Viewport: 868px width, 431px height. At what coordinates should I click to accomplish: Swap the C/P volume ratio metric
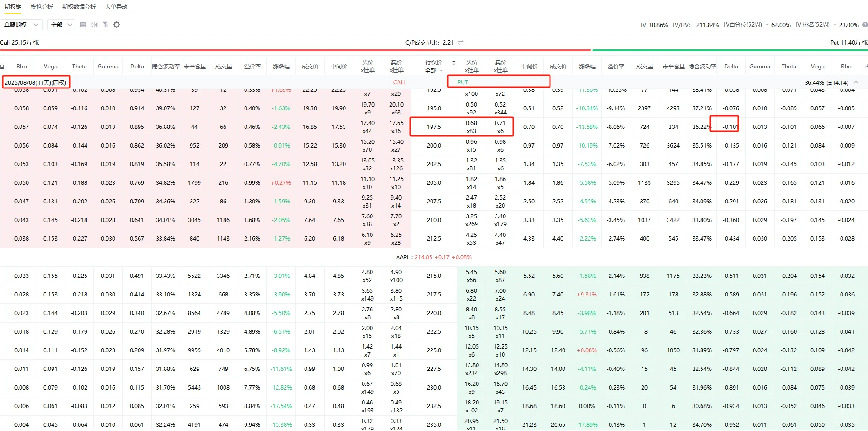(461, 42)
